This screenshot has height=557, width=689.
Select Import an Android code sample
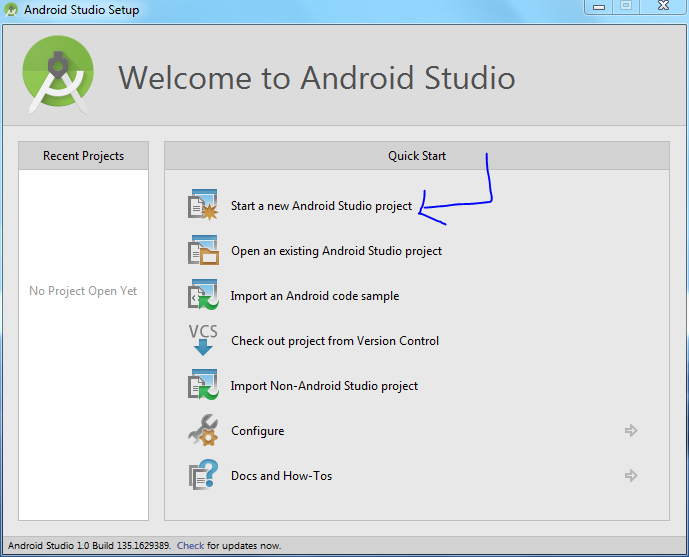(x=315, y=296)
